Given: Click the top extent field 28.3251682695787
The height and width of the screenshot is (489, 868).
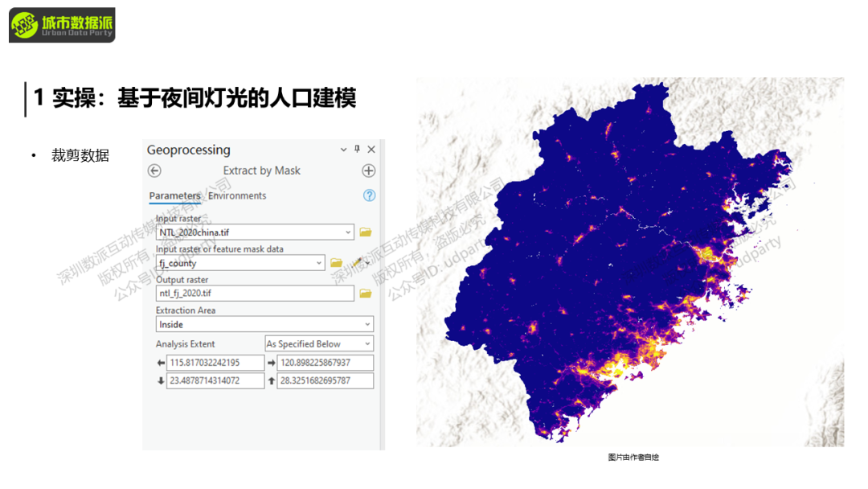Looking at the screenshot, I should [325, 380].
